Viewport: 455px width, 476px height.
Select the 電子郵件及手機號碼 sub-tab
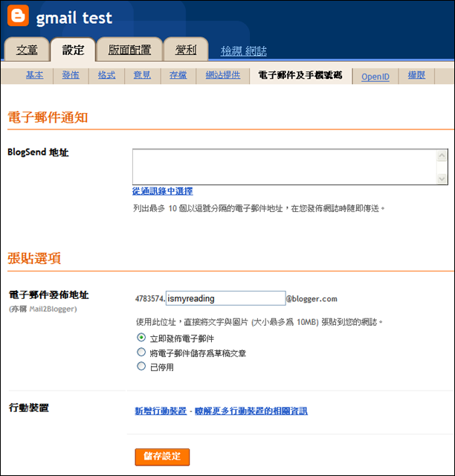tap(300, 75)
